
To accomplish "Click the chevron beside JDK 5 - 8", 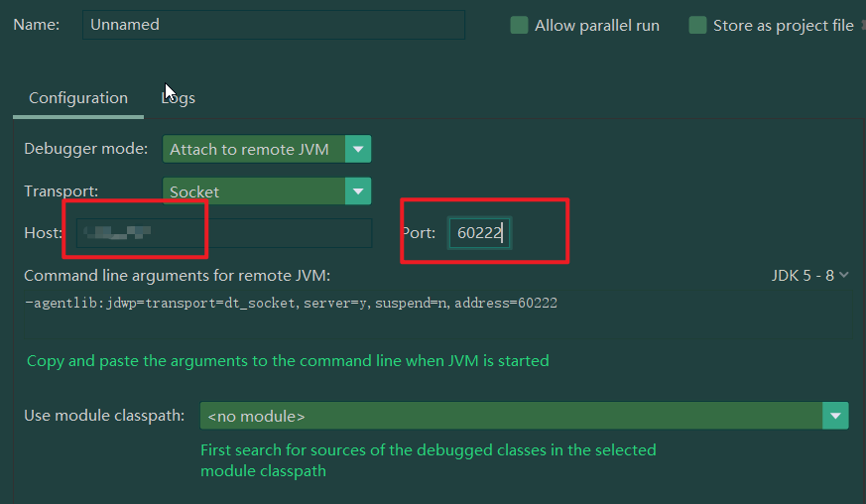I will [843, 275].
